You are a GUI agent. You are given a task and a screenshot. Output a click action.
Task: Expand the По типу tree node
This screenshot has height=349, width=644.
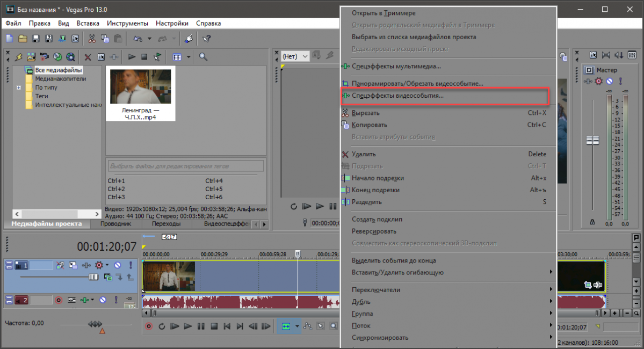pos(19,88)
